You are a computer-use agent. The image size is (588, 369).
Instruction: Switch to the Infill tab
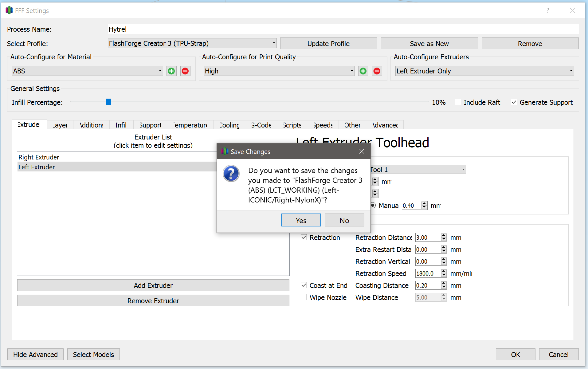[121, 125]
